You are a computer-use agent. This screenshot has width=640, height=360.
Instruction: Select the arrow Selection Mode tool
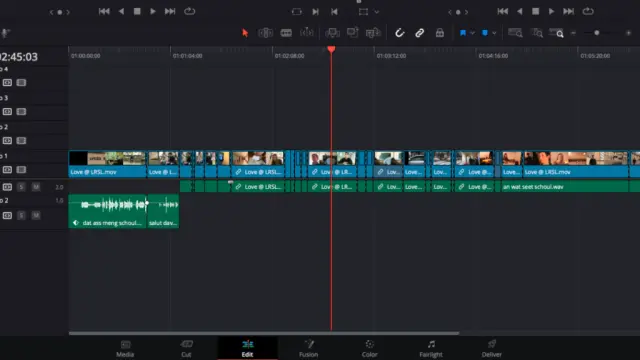point(245,33)
